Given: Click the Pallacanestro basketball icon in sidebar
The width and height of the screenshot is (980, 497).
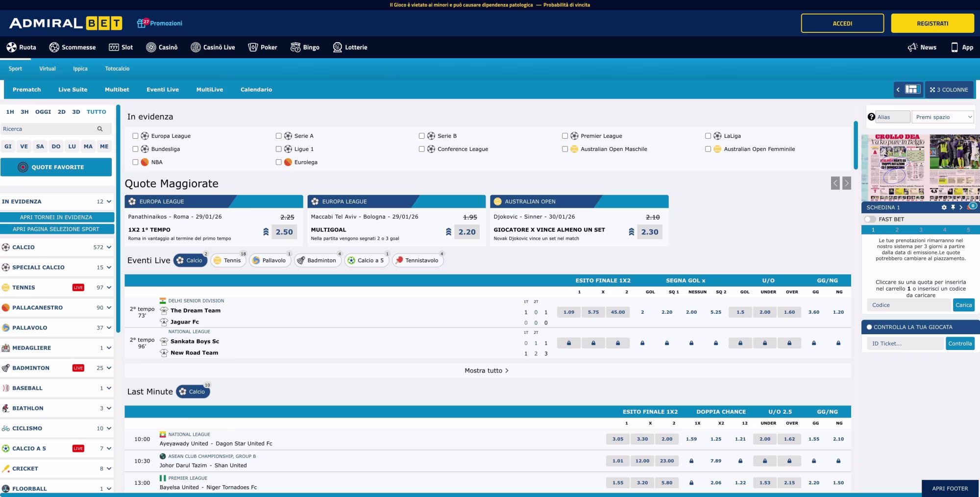Looking at the screenshot, I should point(6,308).
